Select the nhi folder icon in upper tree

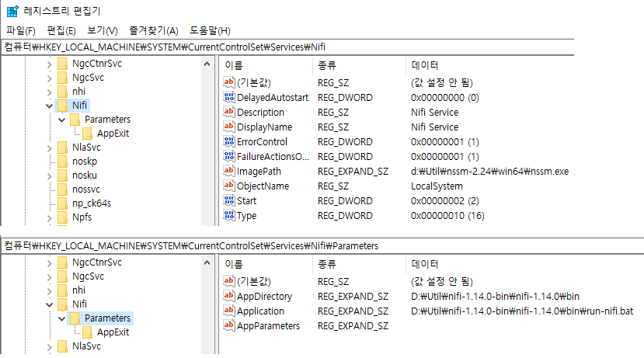(62, 92)
